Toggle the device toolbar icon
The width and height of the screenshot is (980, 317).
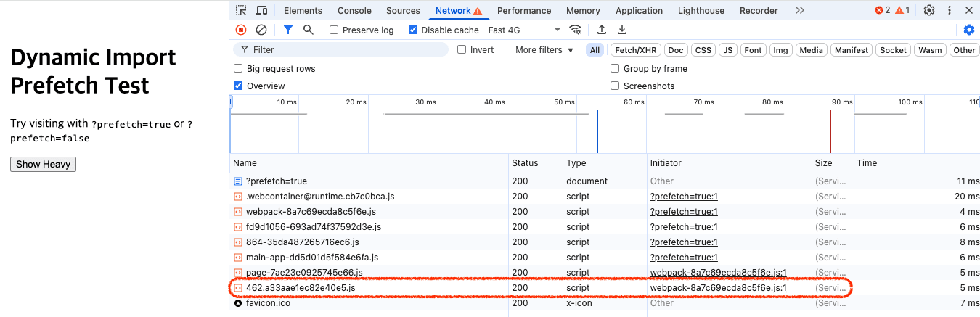tap(261, 10)
